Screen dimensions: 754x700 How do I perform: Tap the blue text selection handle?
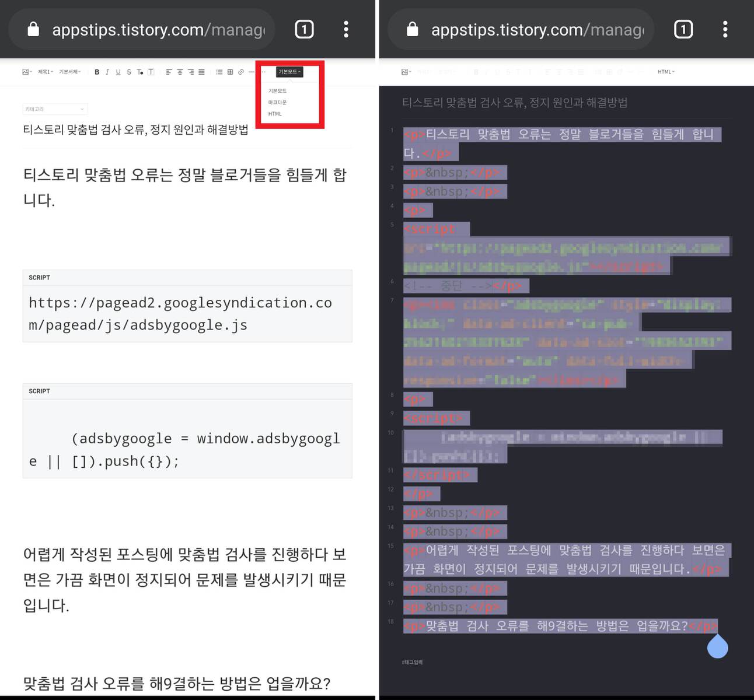click(717, 646)
